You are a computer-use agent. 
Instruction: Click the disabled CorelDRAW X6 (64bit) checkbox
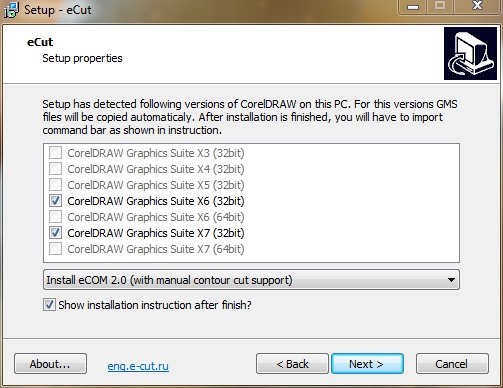55,217
